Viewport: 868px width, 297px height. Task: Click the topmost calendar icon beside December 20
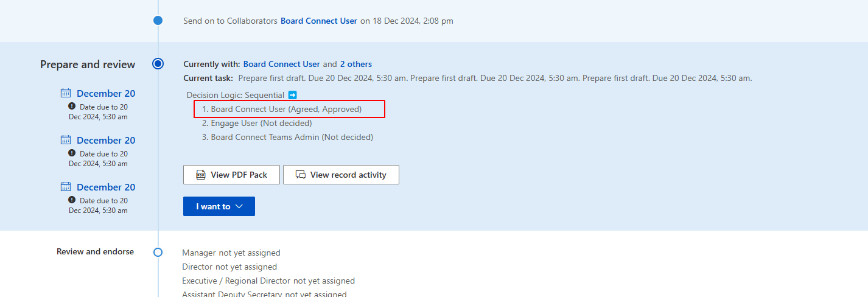click(x=66, y=93)
